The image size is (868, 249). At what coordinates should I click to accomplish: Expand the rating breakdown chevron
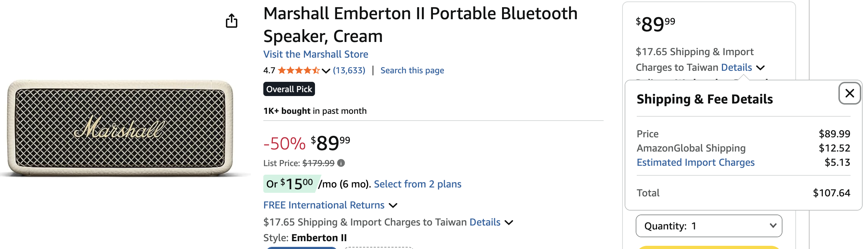[x=326, y=71]
